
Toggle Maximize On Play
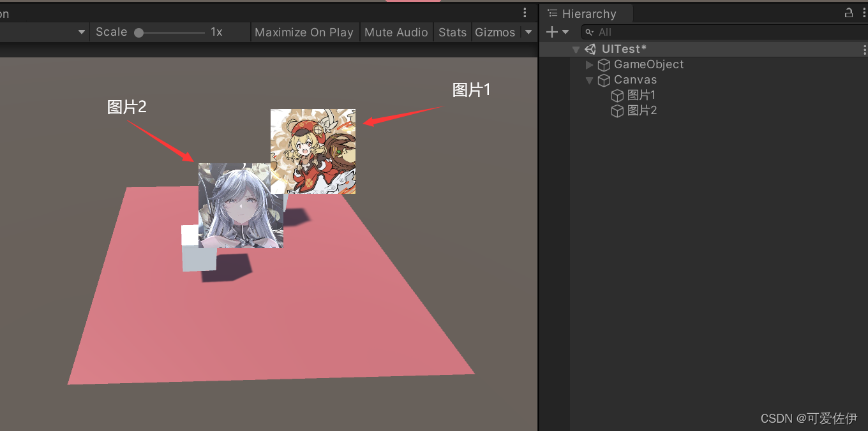tap(304, 32)
